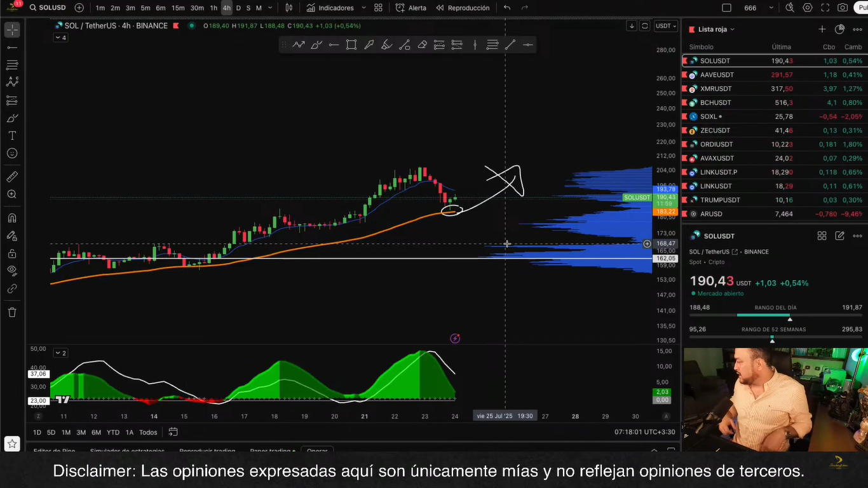The height and width of the screenshot is (488, 868).
Task: Select TRUMPUSDT row in watchlist
Action: pyautogui.click(x=773, y=200)
